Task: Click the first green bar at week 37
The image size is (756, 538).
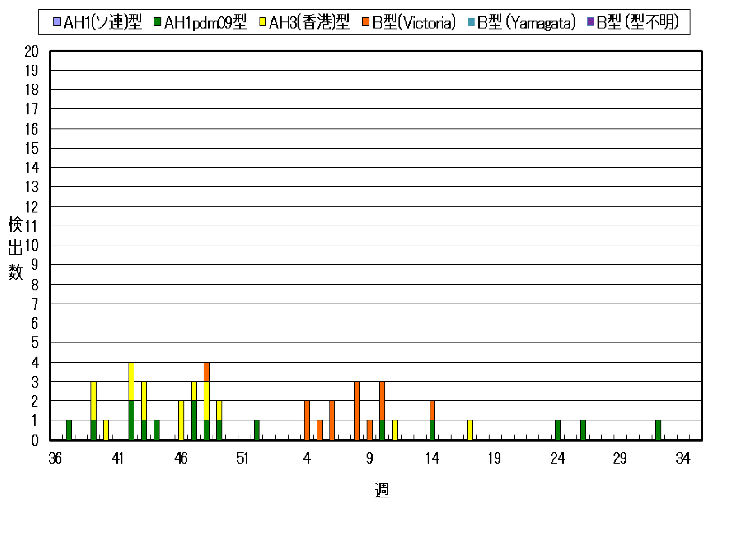Action: tap(69, 430)
